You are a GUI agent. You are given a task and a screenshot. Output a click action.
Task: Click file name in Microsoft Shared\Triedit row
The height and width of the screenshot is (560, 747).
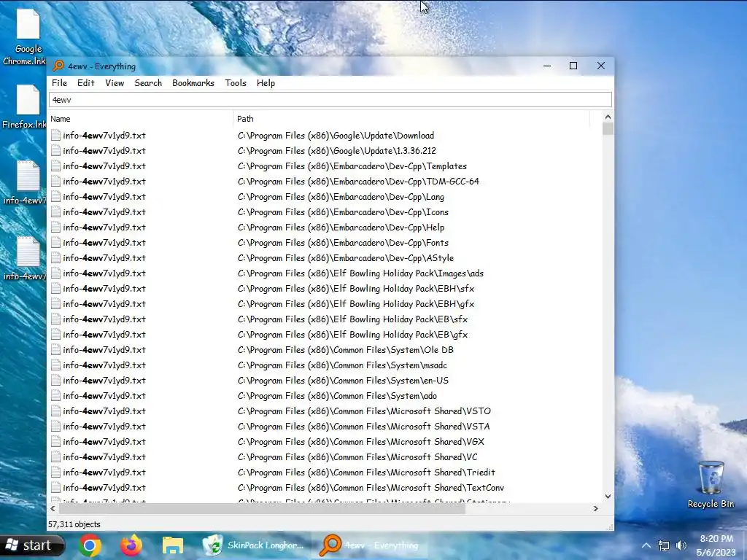tap(104, 472)
